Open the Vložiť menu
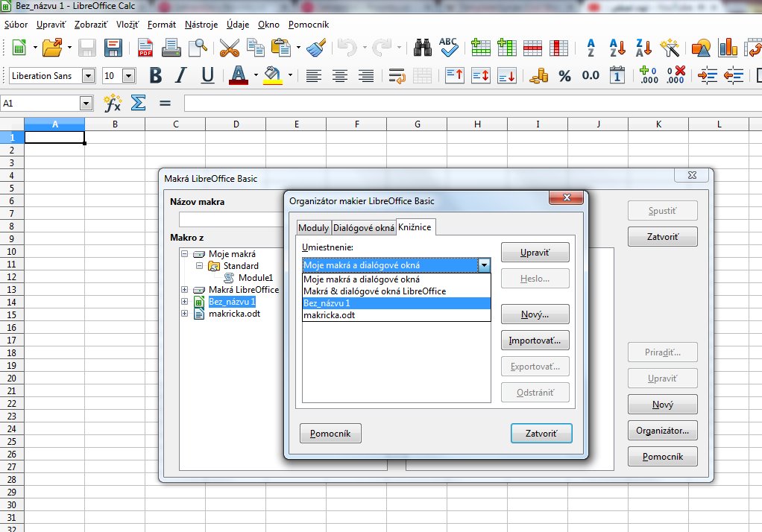 [x=127, y=25]
